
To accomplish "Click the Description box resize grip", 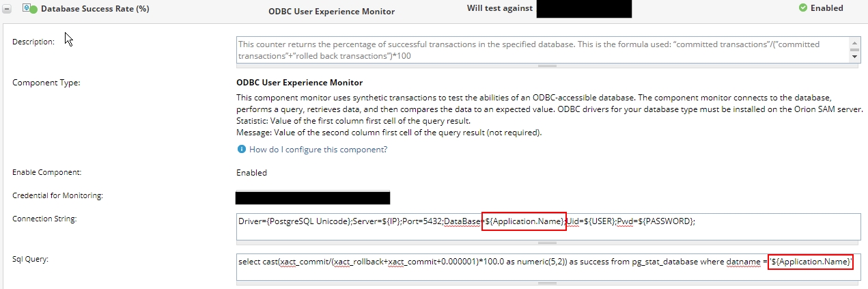I will tap(548, 66).
